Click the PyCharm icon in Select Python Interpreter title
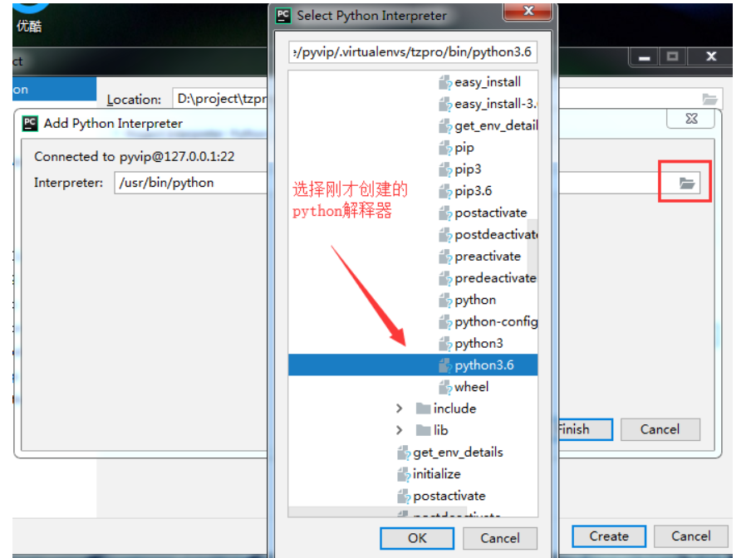The height and width of the screenshot is (558, 756). (x=283, y=16)
